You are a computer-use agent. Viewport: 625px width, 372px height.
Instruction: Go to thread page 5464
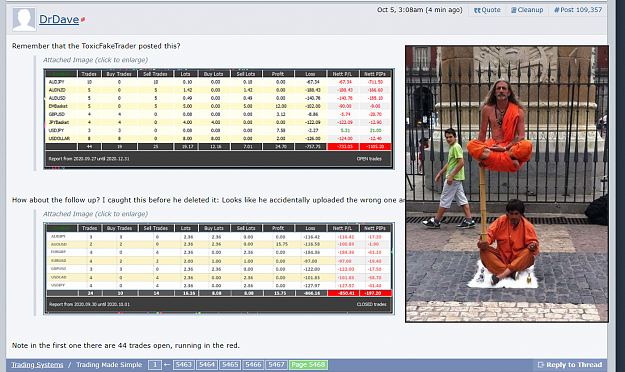coord(206,365)
